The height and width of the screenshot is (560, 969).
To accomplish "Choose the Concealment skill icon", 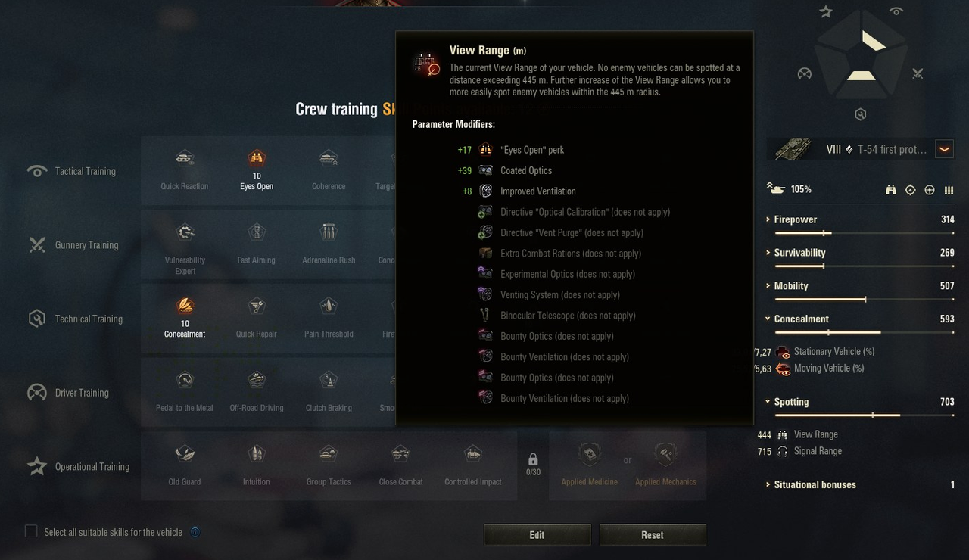I will click(x=185, y=306).
